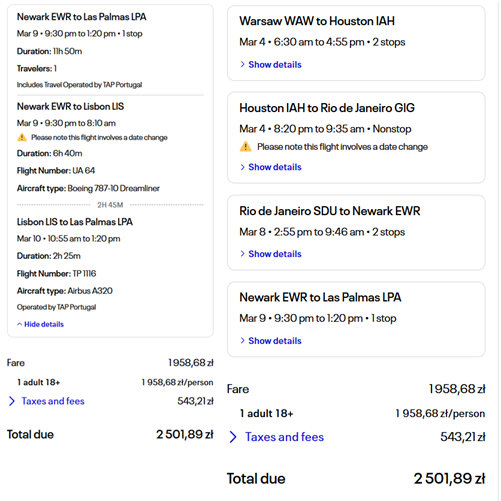Click chevron beside right panel Taxes and fees
Viewport: 501px width, 501px height.
click(233, 437)
